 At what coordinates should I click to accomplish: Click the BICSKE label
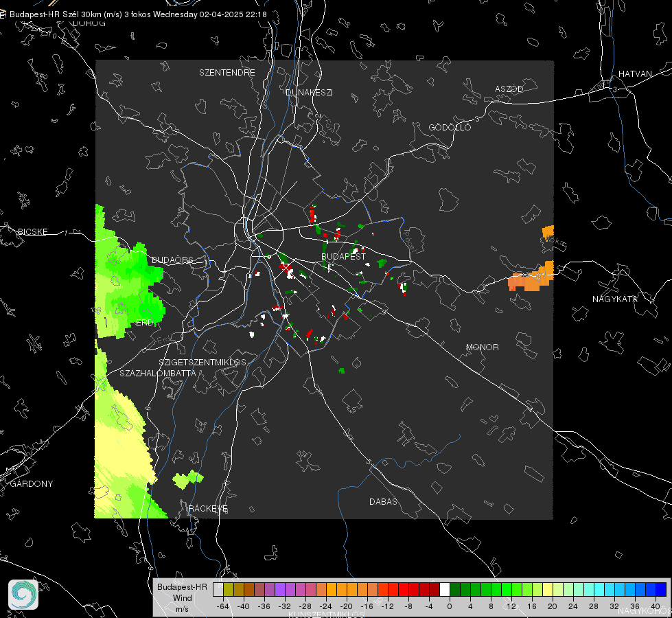tap(32, 232)
